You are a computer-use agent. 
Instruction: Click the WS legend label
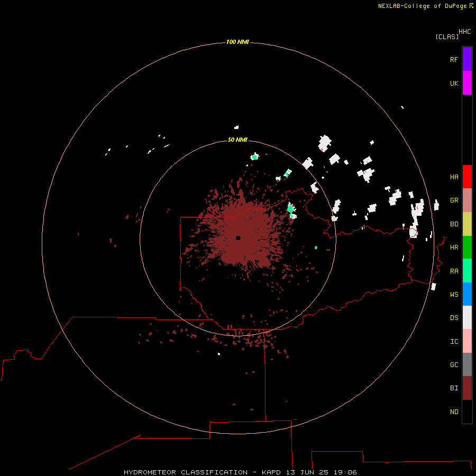[x=454, y=294]
